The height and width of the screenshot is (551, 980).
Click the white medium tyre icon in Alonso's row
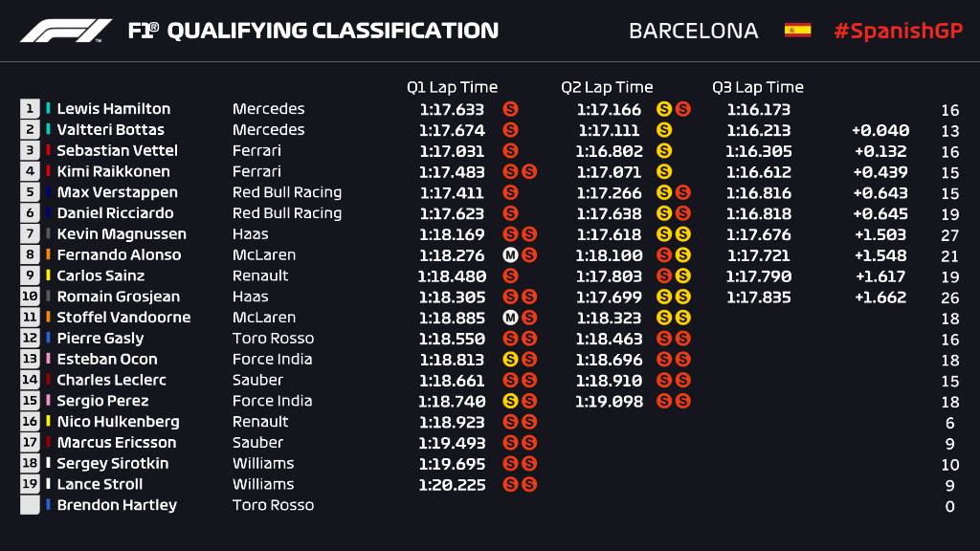tap(510, 255)
